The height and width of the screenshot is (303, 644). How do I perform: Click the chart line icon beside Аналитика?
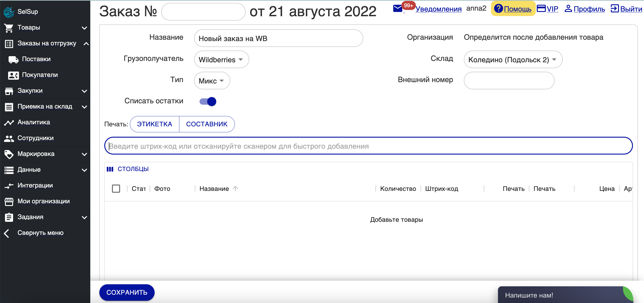(x=9, y=123)
